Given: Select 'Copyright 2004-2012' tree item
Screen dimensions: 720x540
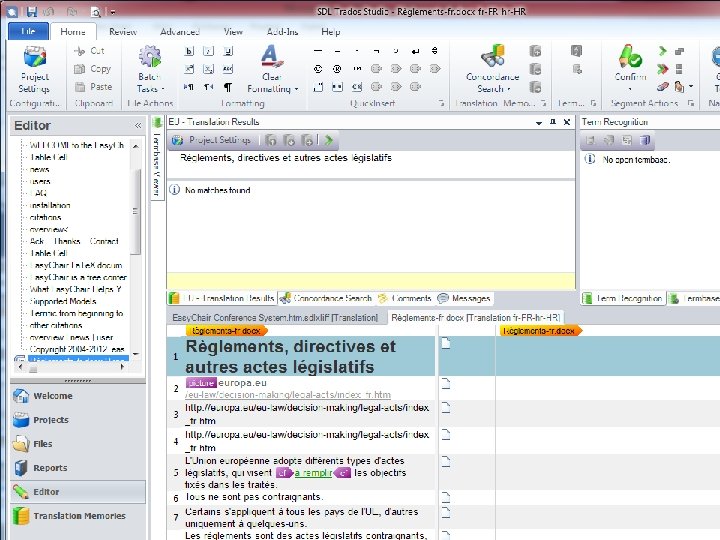Looking at the screenshot, I should point(77,349).
